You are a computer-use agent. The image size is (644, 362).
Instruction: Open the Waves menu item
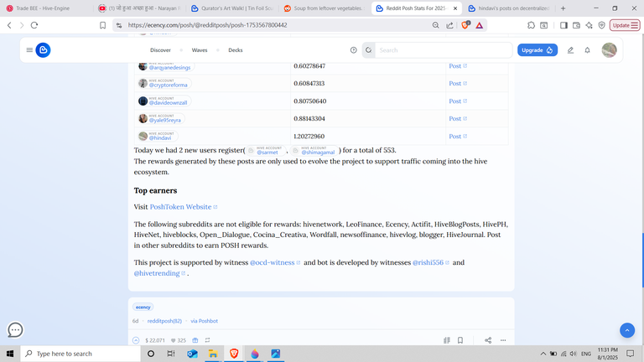point(200,50)
